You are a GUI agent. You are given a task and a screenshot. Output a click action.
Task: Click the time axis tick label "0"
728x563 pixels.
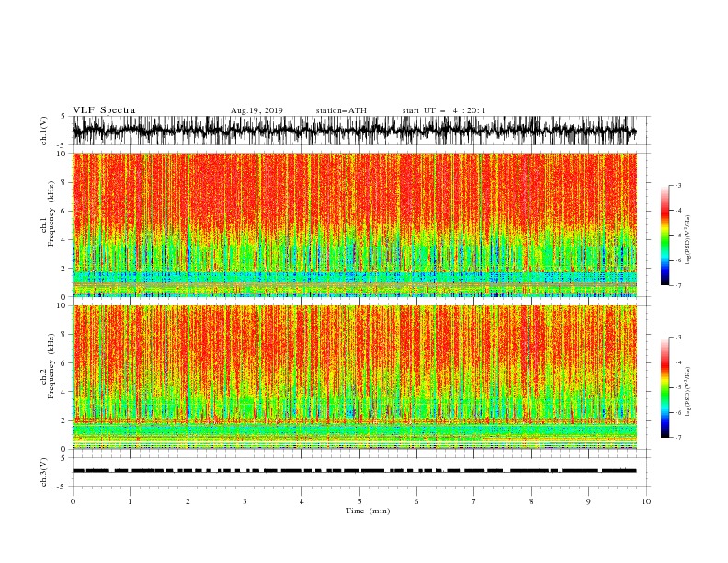73,501
